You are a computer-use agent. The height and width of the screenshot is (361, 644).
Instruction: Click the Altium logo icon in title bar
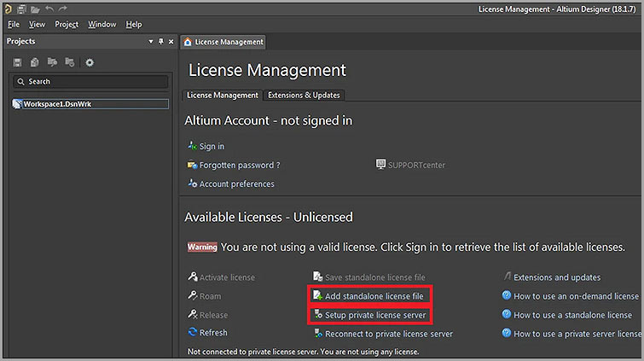(x=8, y=9)
